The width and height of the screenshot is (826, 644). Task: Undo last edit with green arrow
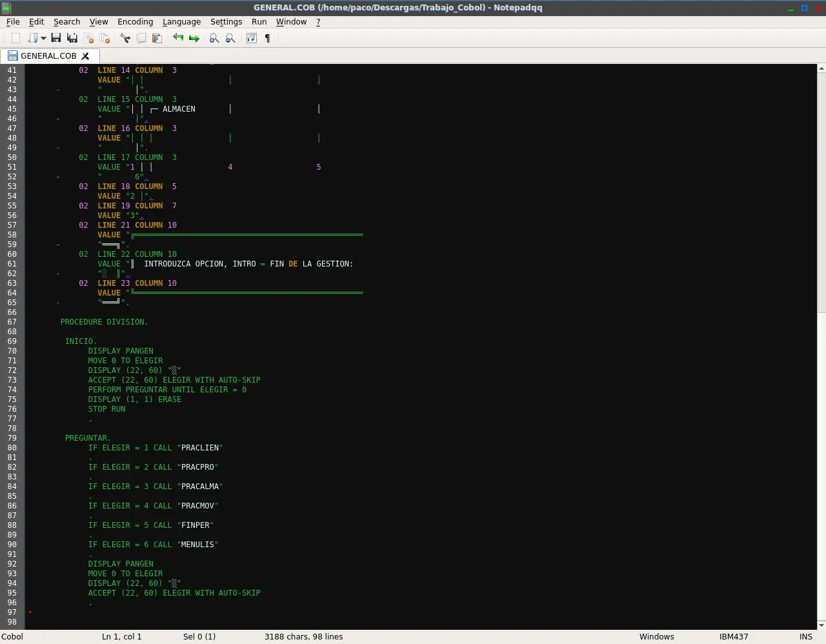point(178,38)
